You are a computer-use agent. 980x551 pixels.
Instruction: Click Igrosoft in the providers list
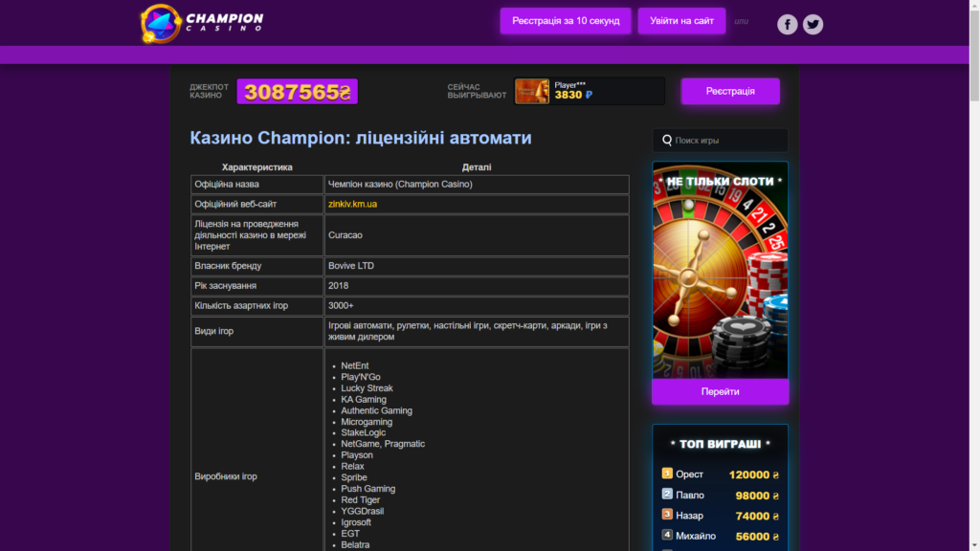tap(356, 523)
